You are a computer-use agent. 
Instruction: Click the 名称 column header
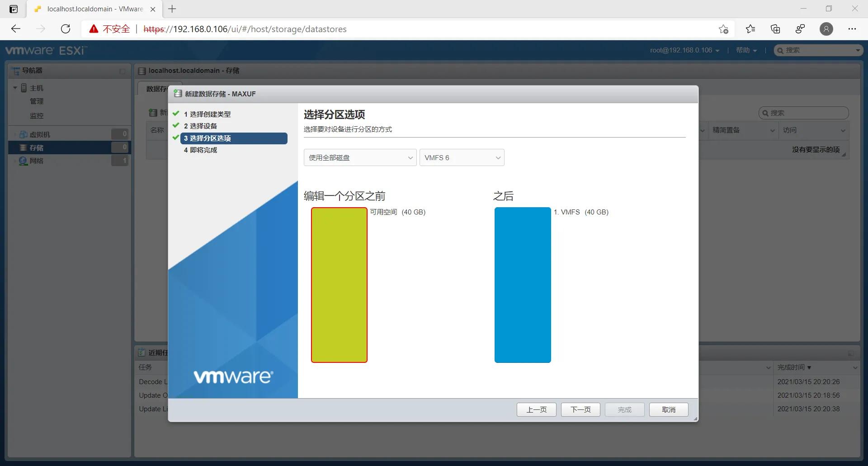[x=157, y=130]
